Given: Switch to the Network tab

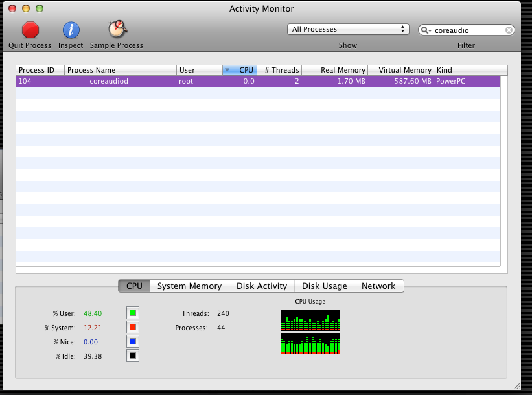Looking at the screenshot, I should 378,286.
